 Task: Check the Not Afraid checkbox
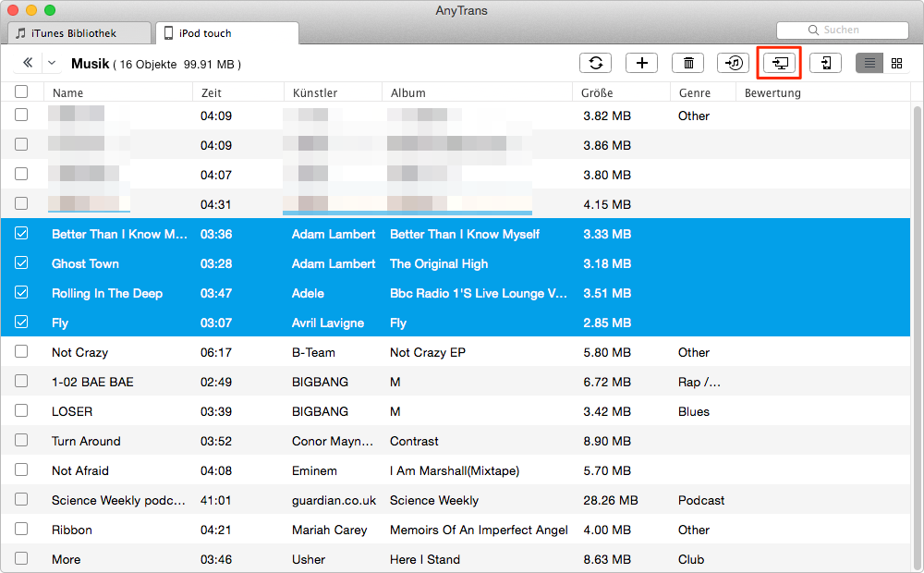[x=21, y=469]
